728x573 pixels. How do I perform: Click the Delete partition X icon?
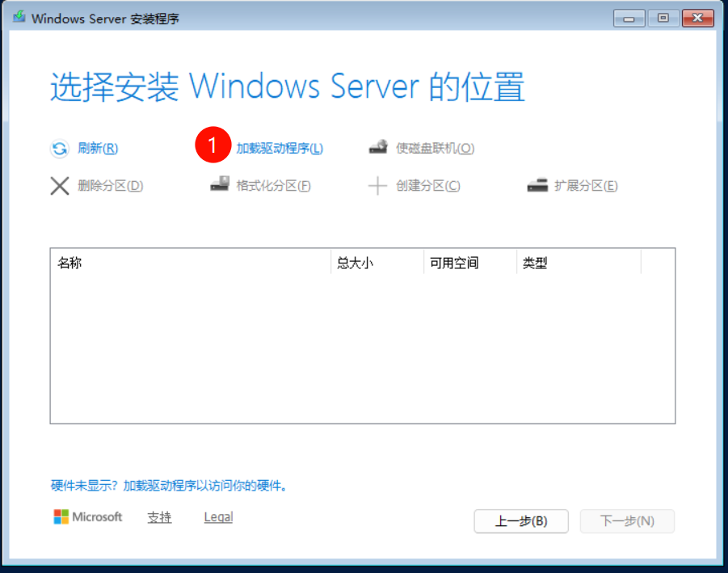pyautogui.click(x=60, y=186)
